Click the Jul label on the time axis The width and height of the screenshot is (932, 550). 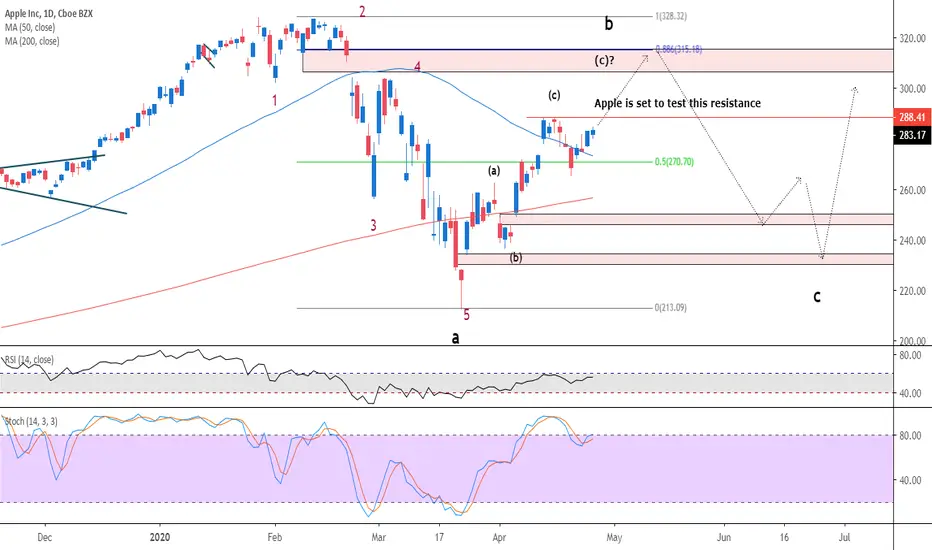click(x=845, y=538)
